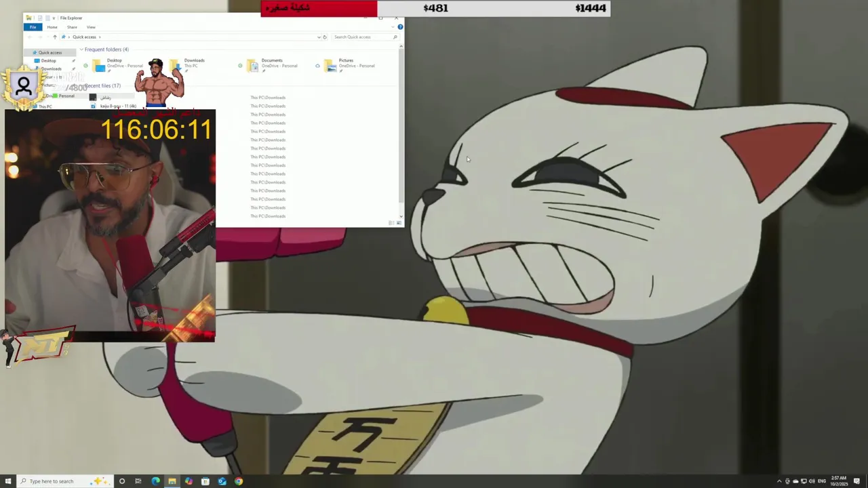Launch Google Chrome from the taskbar
Screen dimensions: 868x488
[239, 481]
